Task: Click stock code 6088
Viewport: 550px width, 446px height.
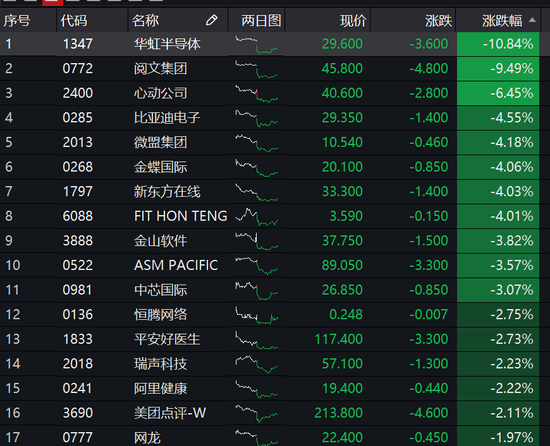Action: coord(78,216)
